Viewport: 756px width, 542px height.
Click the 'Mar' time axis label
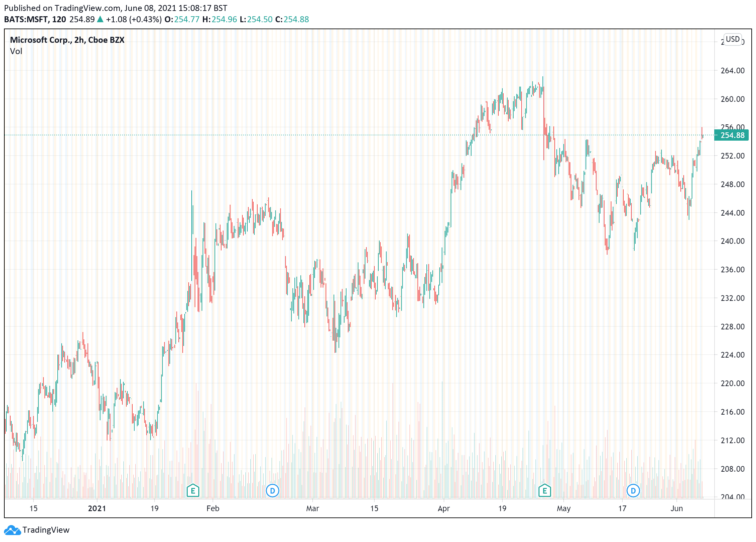[x=312, y=508]
